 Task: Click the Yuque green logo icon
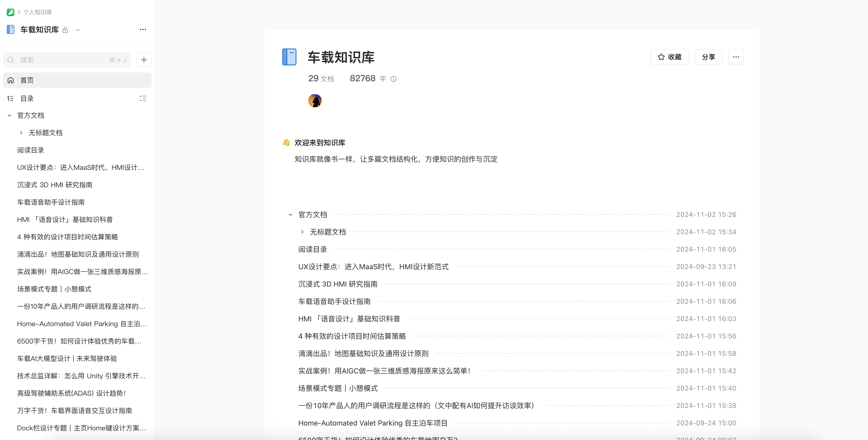click(10, 12)
